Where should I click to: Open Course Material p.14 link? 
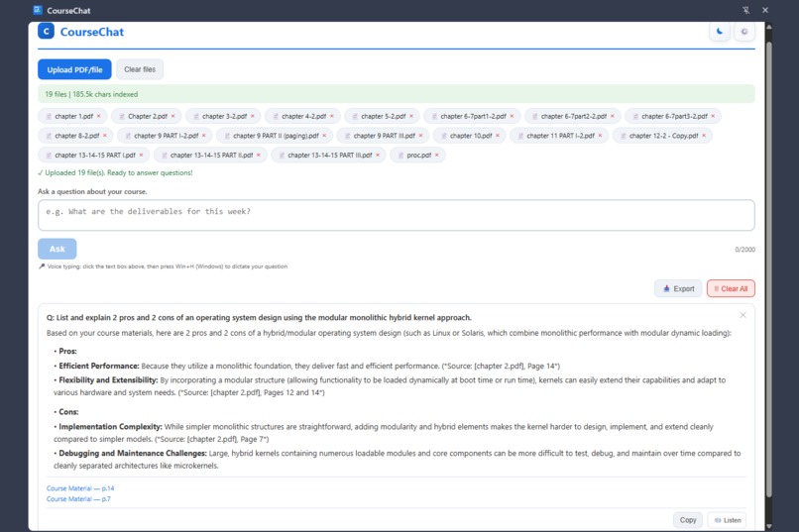tap(80, 488)
